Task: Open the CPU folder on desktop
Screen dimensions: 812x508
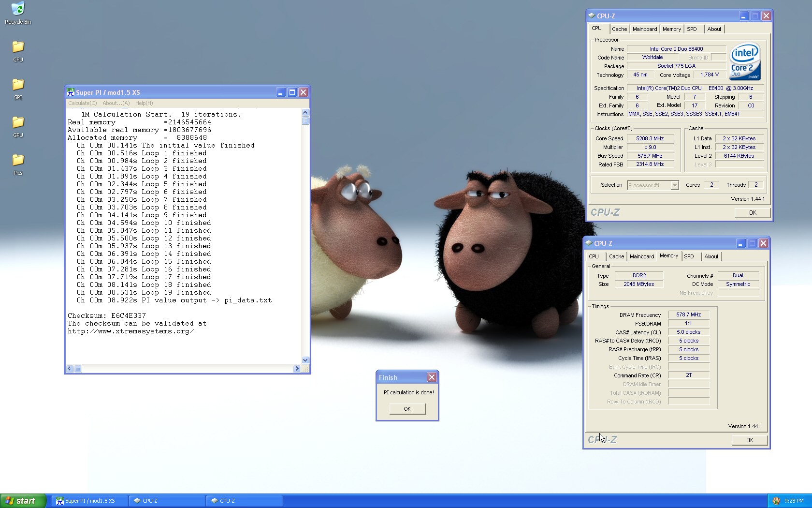Action: point(18,51)
